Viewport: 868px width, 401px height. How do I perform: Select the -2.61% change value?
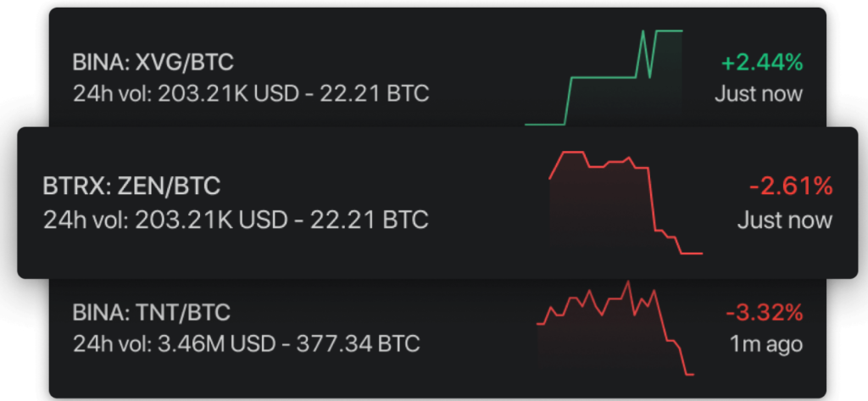pos(791,187)
